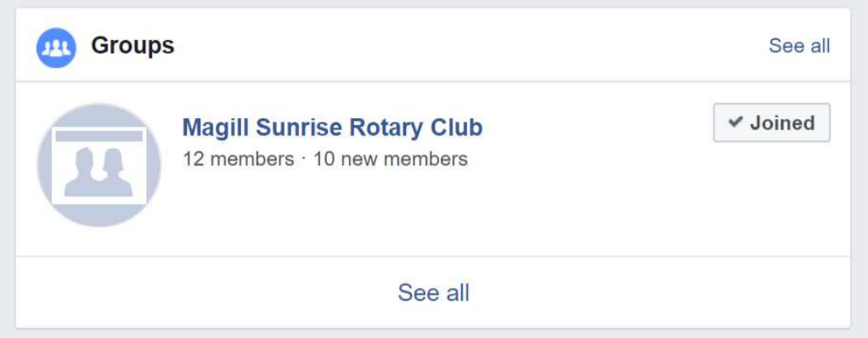Click the blue Groups people icon
The image size is (868, 338).
pyautogui.click(x=56, y=48)
